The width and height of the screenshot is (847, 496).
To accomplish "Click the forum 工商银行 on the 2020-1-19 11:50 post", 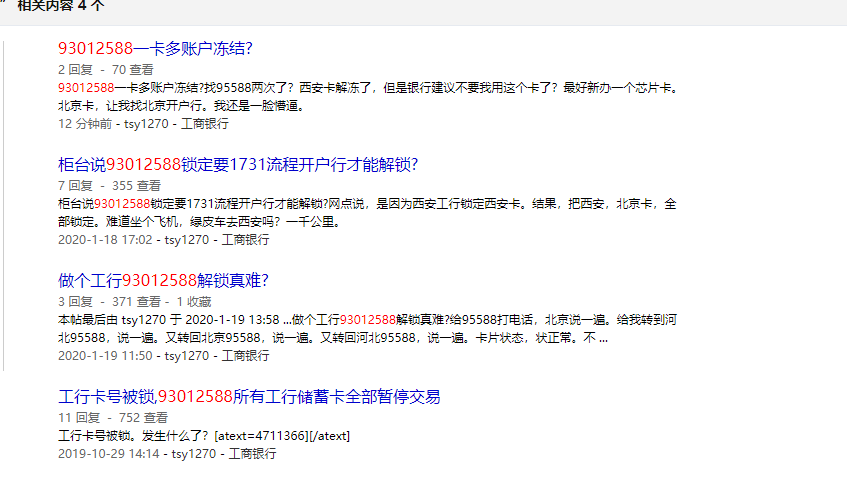I will 245,356.
